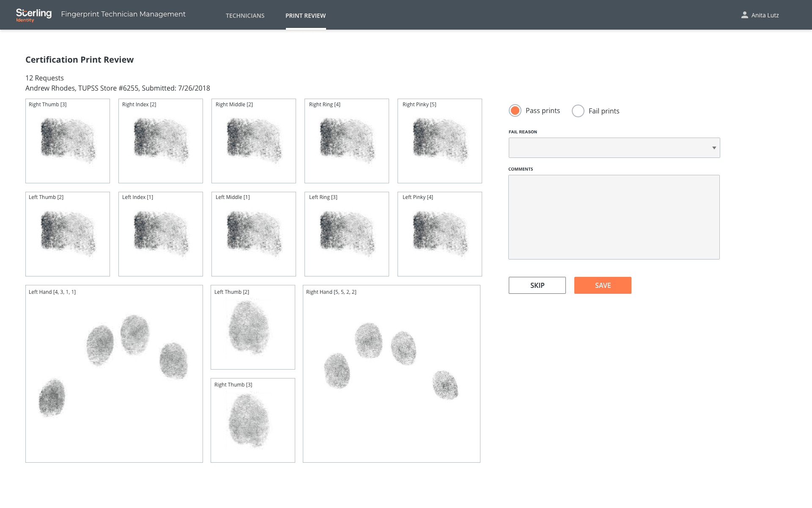Click the Right Middle [2] print thumbnail
The width and height of the screenshot is (812, 508).
(254, 141)
